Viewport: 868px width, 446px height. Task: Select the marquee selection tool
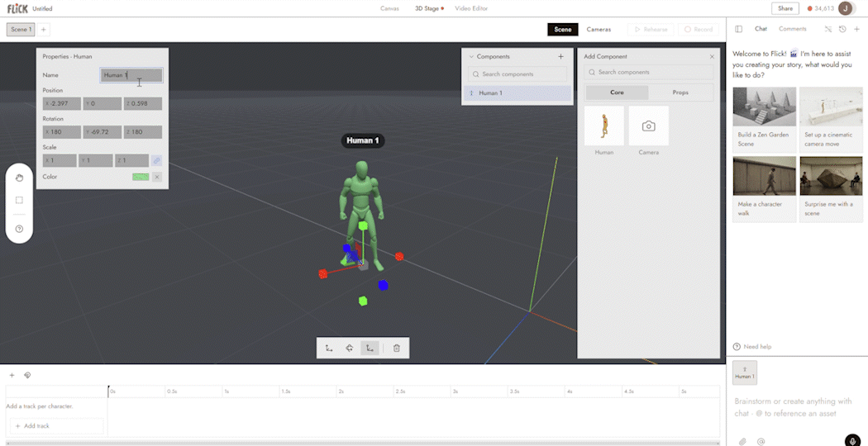19,201
